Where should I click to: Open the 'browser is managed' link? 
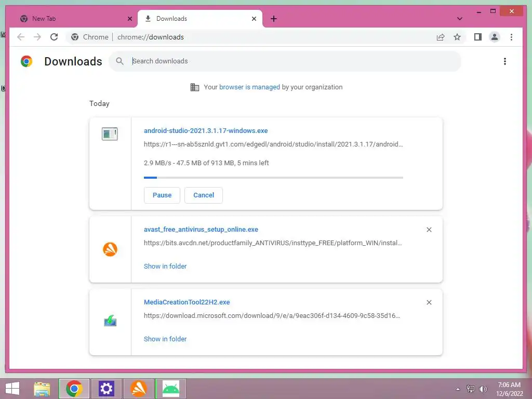249,87
